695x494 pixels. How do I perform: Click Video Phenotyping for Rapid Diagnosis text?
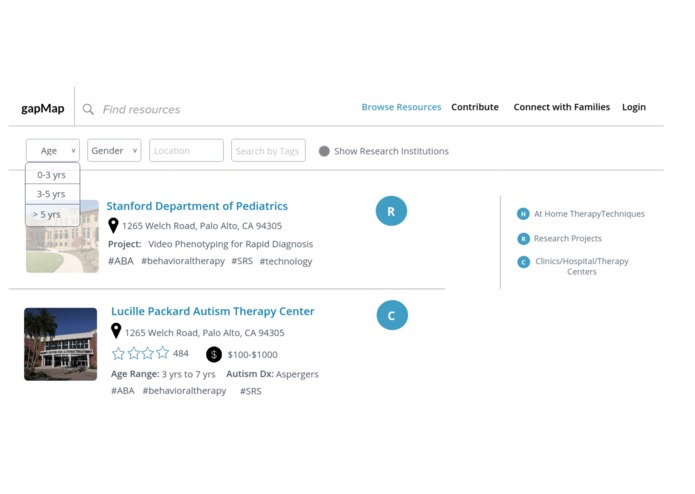click(230, 244)
